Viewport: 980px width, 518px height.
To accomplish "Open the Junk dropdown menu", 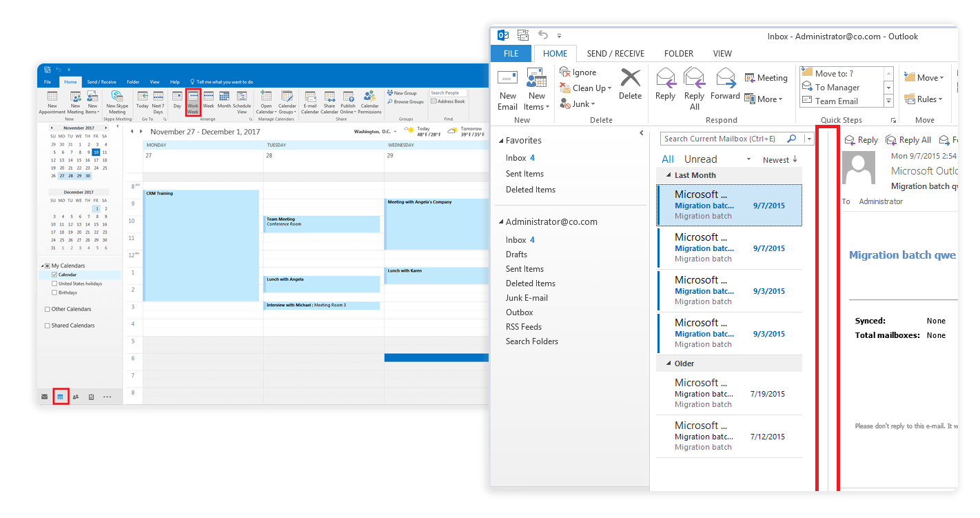I will pyautogui.click(x=579, y=103).
